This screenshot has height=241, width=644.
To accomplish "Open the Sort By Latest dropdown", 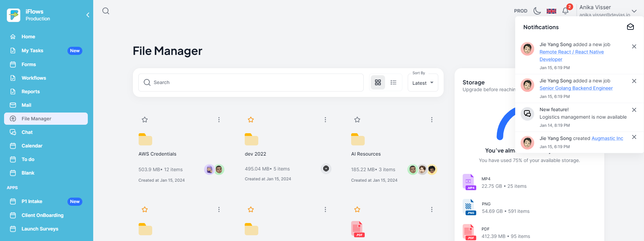I will [423, 83].
